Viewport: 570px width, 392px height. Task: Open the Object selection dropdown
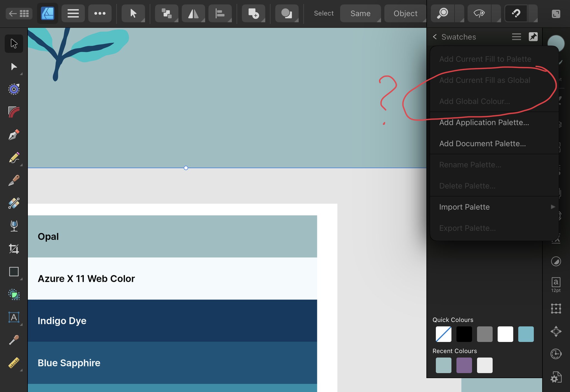coord(405,13)
